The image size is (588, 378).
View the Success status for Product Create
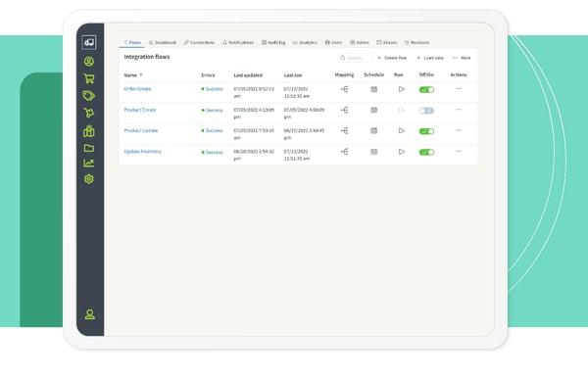click(212, 110)
